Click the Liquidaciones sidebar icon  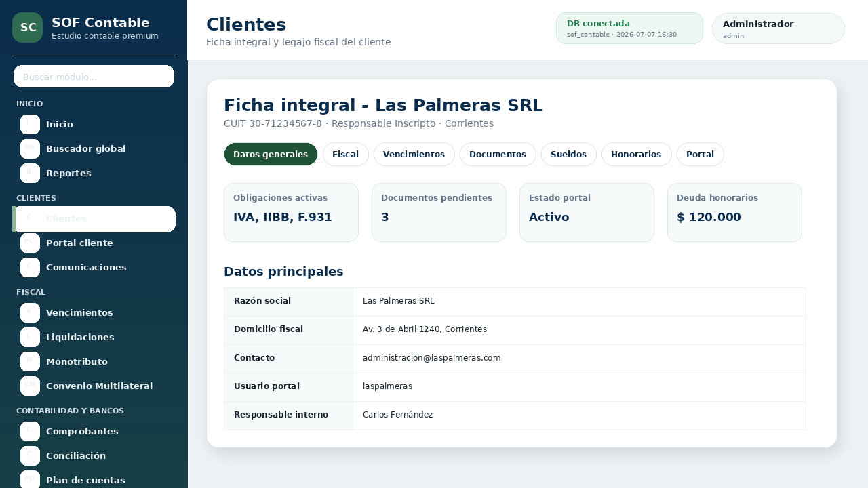tap(30, 338)
